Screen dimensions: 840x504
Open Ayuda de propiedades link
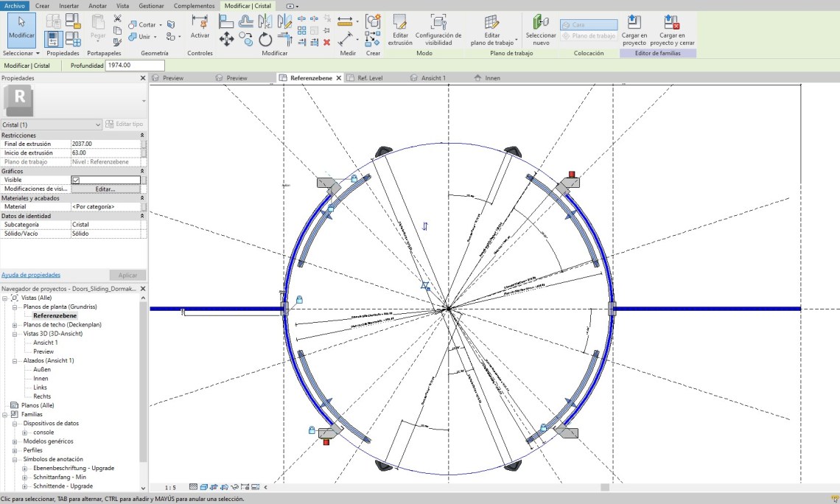[31, 275]
